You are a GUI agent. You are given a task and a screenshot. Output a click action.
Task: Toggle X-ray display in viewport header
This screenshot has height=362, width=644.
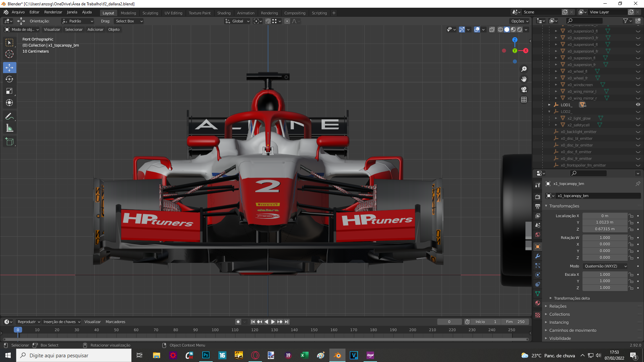(x=492, y=29)
